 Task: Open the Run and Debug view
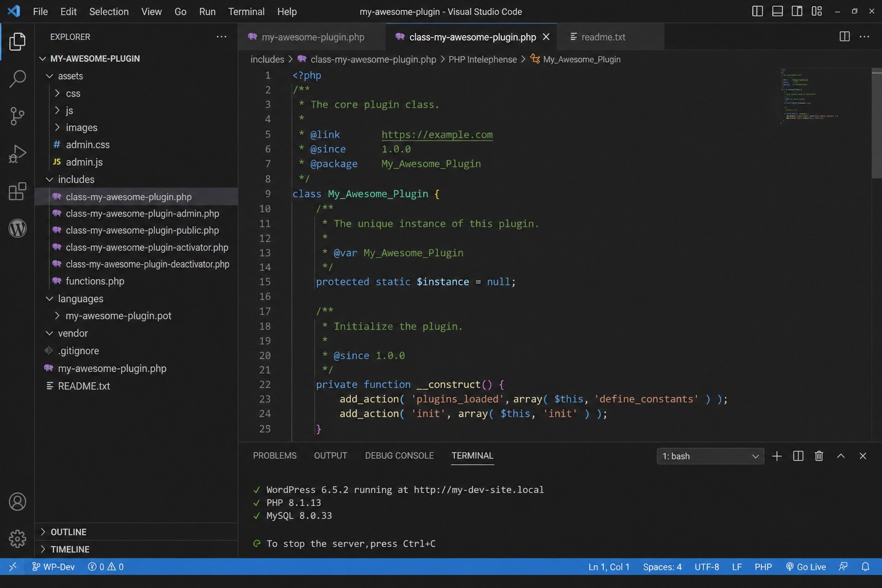[17, 154]
